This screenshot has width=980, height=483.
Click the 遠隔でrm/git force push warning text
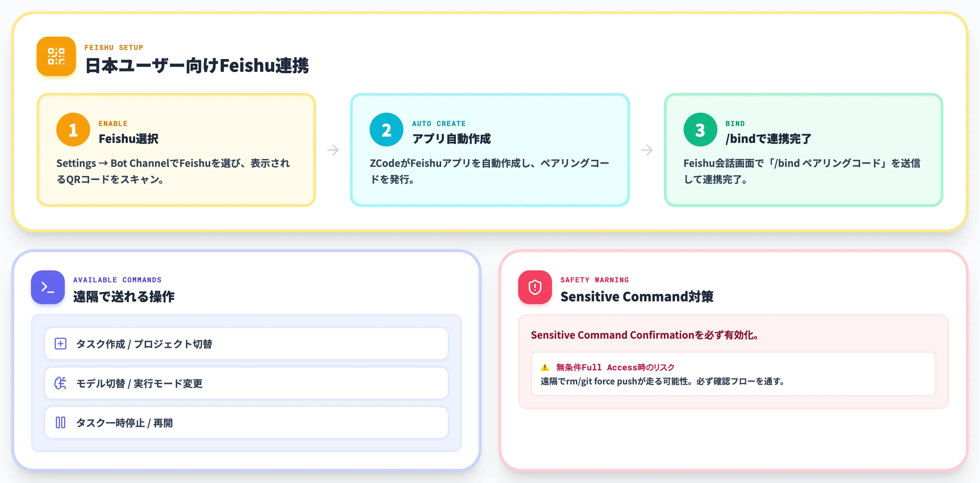pos(663,381)
